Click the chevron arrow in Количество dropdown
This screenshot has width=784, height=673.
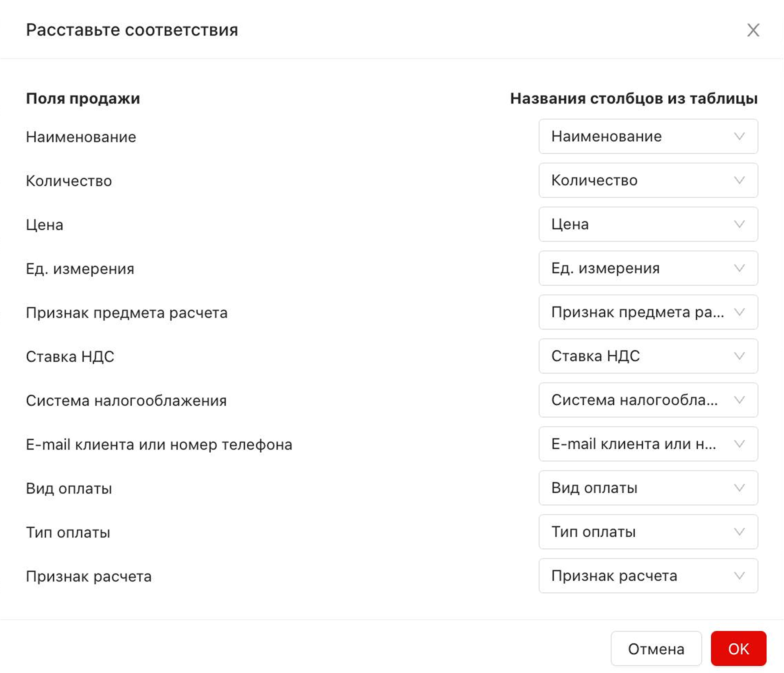[x=739, y=180]
